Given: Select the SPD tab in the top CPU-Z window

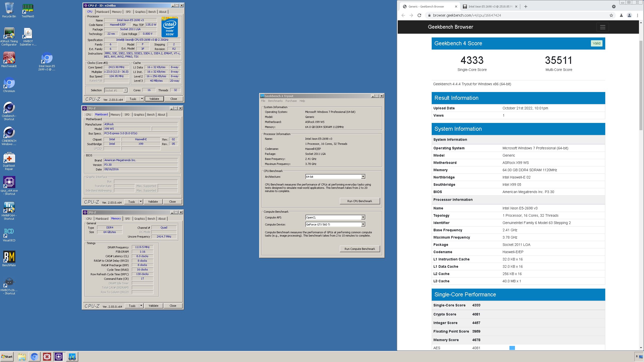Looking at the screenshot, I should click(128, 12).
